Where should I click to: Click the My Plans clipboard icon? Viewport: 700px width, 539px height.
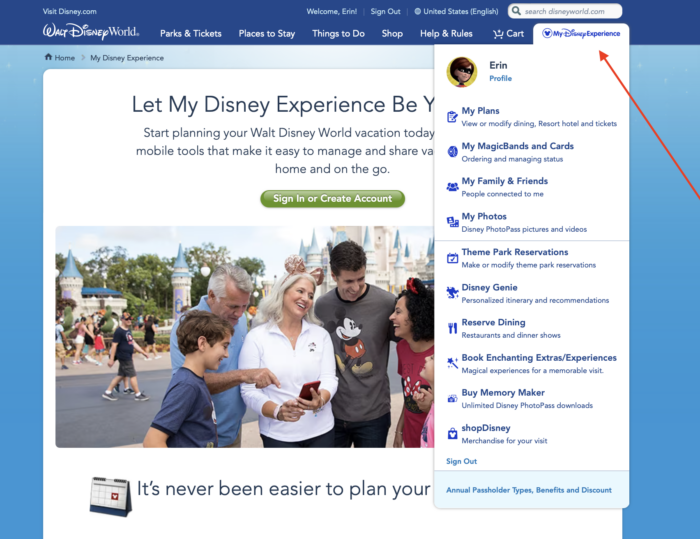coord(452,117)
